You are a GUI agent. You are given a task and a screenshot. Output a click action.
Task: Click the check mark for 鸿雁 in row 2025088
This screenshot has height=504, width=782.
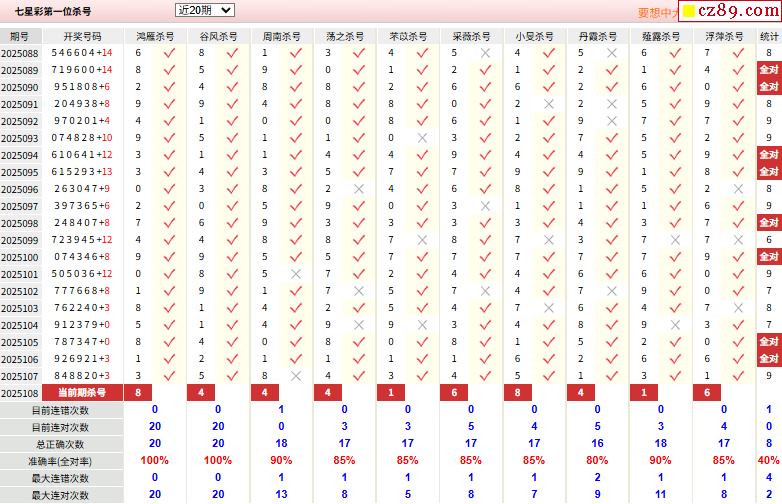point(169,53)
